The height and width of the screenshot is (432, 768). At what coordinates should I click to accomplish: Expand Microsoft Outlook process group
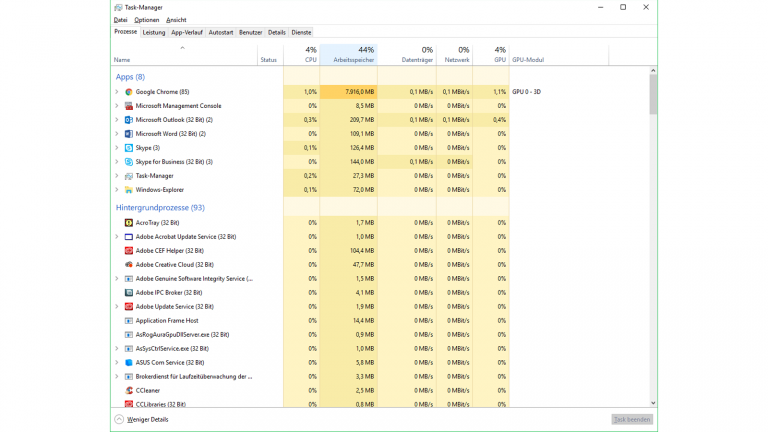coord(117,120)
